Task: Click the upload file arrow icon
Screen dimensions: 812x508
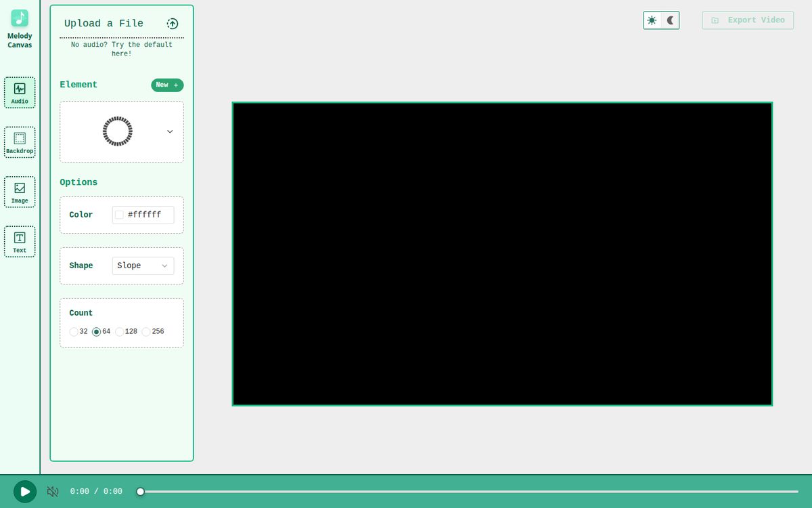Action: tap(173, 24)
